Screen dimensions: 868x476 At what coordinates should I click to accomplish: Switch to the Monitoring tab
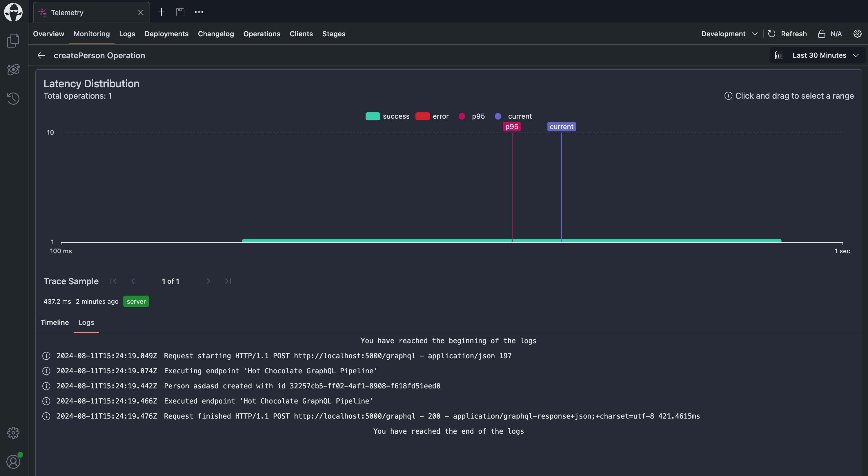[92, 34]
